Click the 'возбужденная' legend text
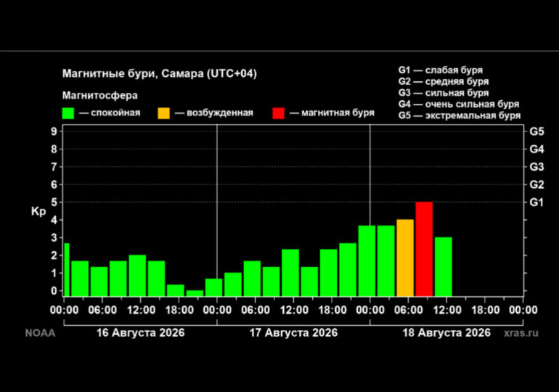This screenshot has width=559, height=392. pyautogui.click(x=220, y=113)
